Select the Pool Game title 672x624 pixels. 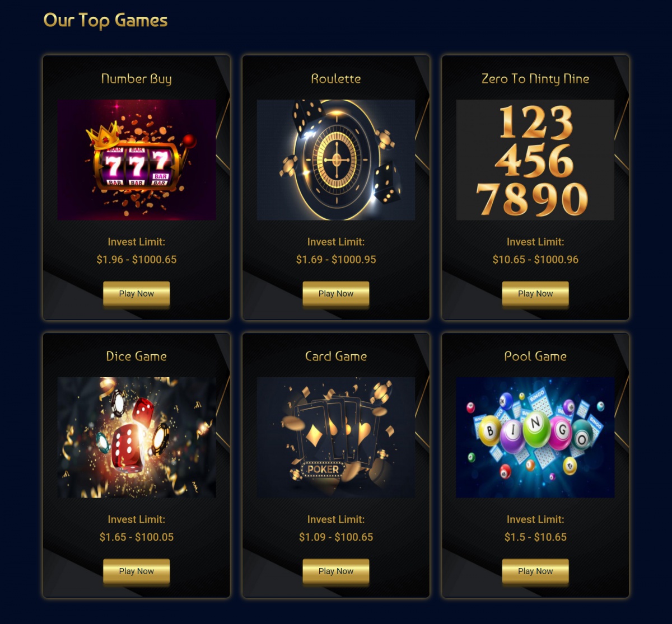click(x=535, y=356)
